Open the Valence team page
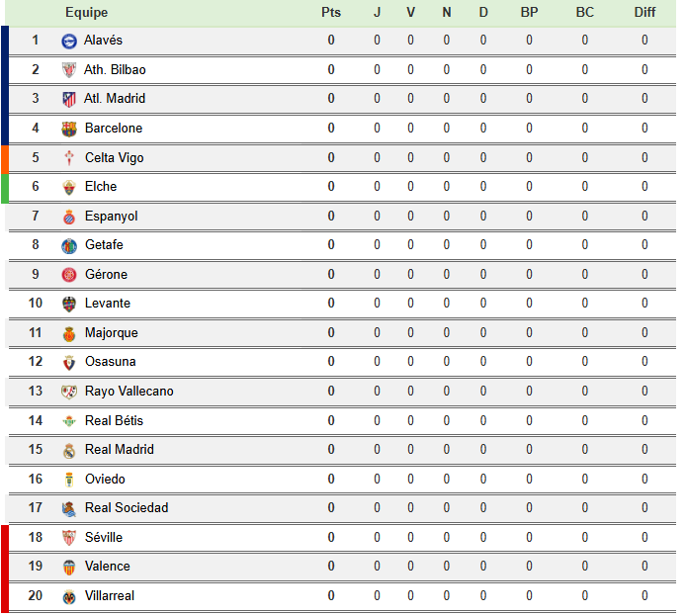 (x=107, y=567)
